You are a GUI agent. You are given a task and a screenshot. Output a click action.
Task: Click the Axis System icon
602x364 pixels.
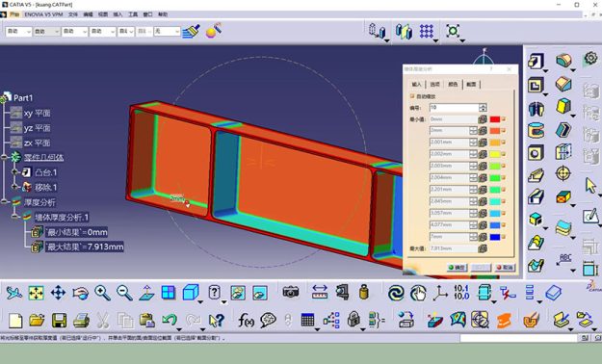pos(440,293)
